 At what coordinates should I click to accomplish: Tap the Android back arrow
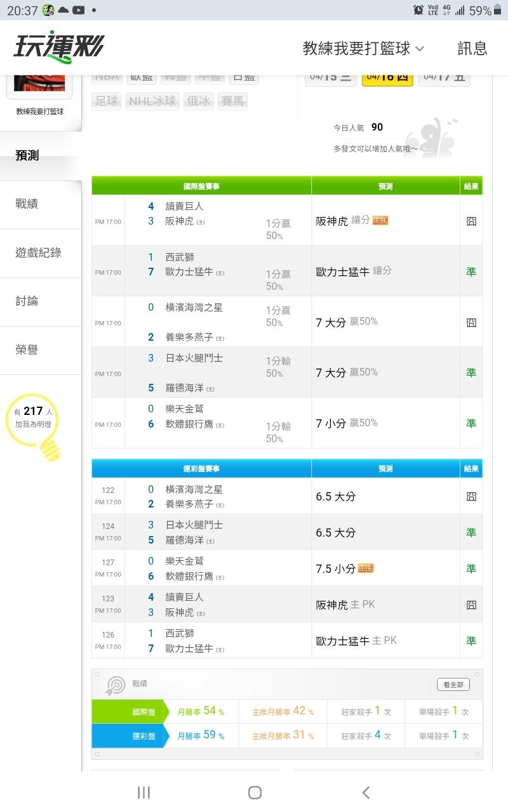pyautogui.click(x=366, y=792)
